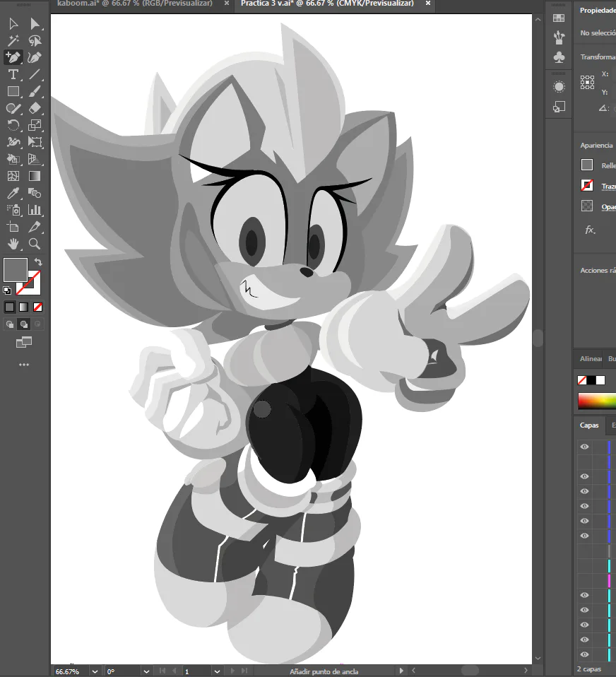This screenshot has width=616, height=677.
Task: Hide the topmost row in Capas panel
Action: point(584,447)
